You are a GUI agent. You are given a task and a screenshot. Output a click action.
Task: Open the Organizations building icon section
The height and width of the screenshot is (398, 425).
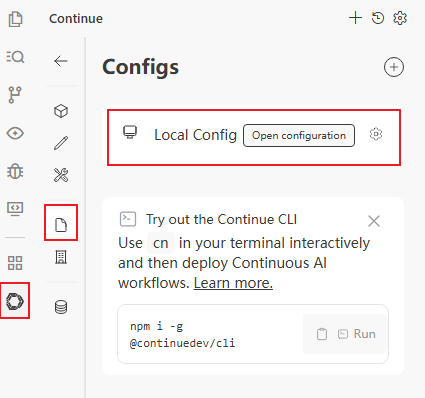(x=61, y=257)
